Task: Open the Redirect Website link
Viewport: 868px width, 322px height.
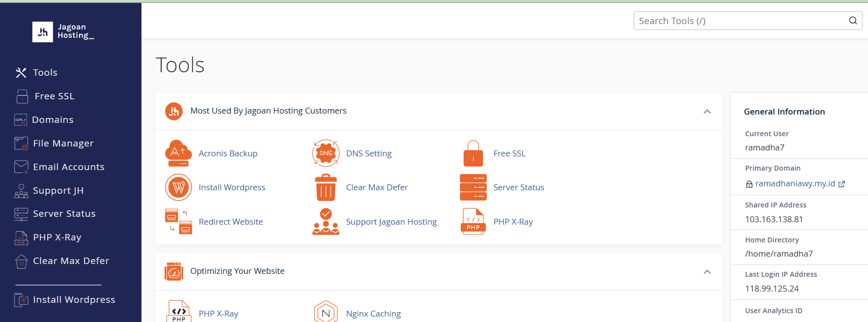Action: (231, 222)
